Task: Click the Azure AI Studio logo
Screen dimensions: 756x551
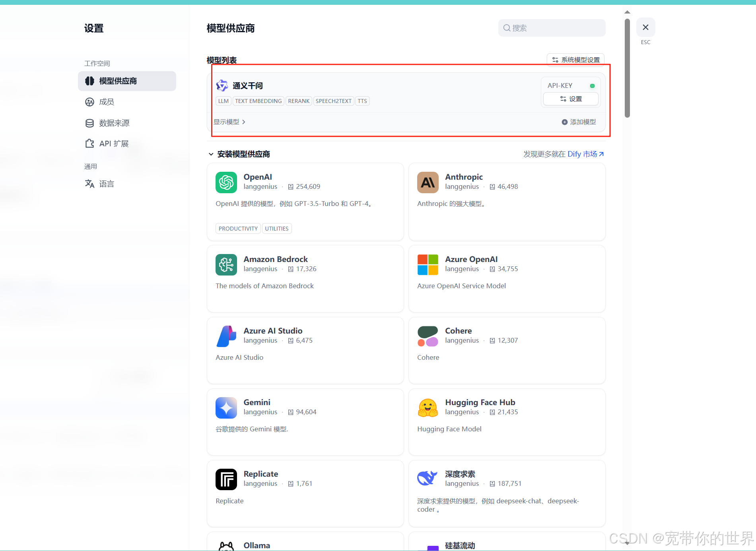Action: point(226,336)
